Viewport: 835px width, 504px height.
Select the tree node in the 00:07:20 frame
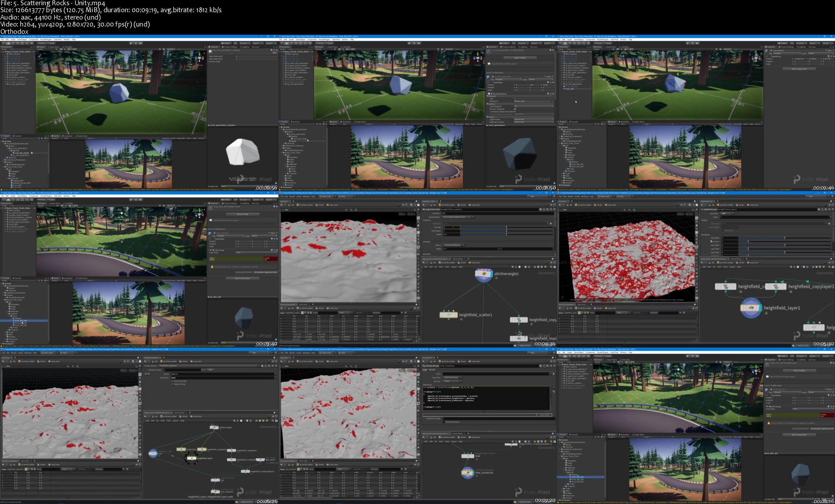(x=468, y=456)
